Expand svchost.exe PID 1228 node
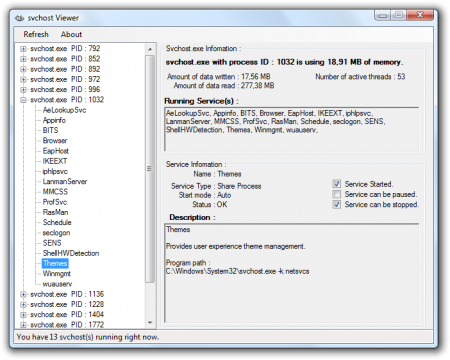 23,304
